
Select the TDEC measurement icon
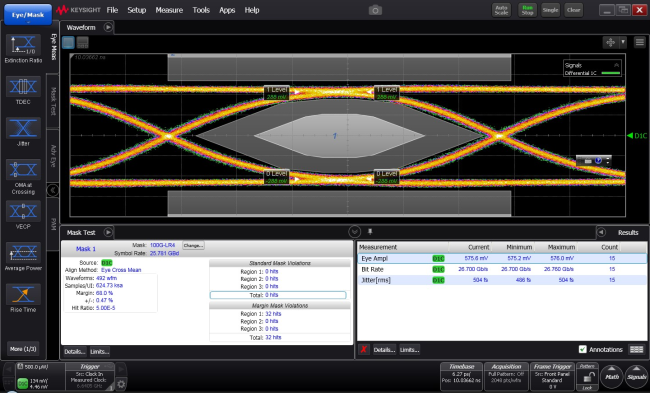[23, 87]
